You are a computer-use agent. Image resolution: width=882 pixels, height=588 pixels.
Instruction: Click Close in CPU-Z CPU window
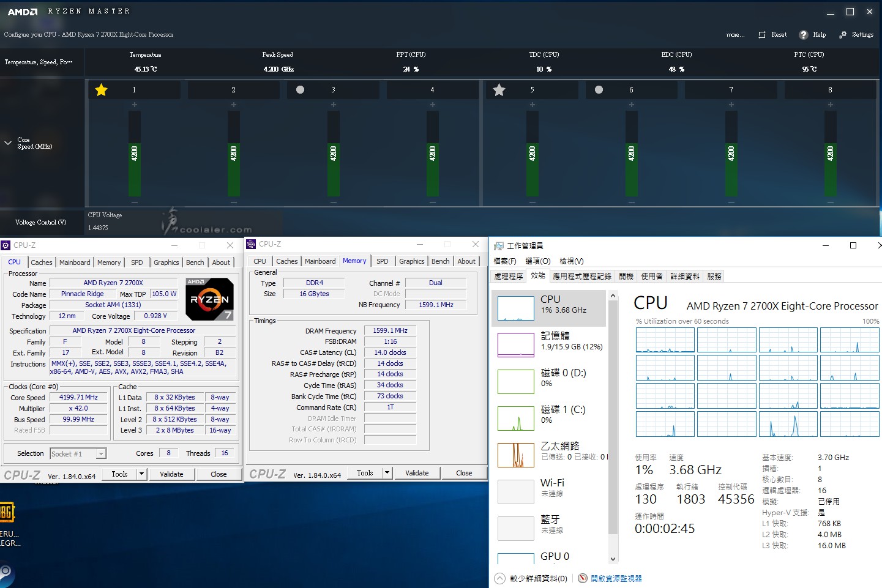point(219,474)
